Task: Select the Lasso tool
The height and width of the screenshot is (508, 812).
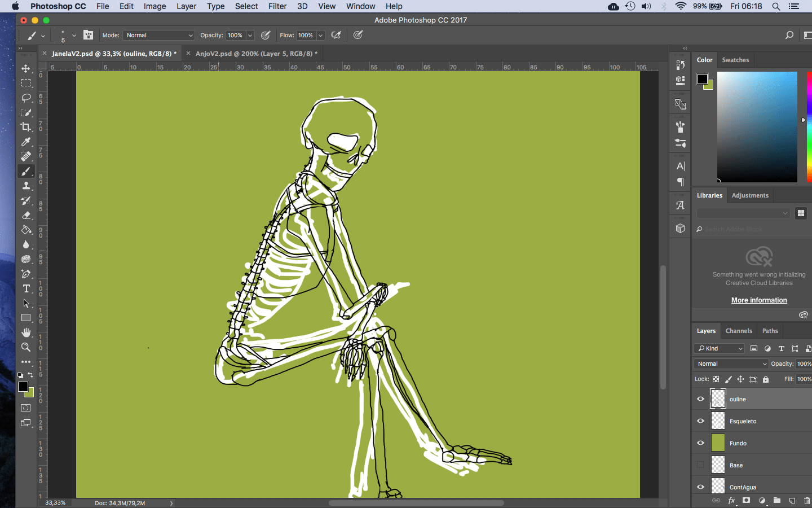Action: [26, 98]
